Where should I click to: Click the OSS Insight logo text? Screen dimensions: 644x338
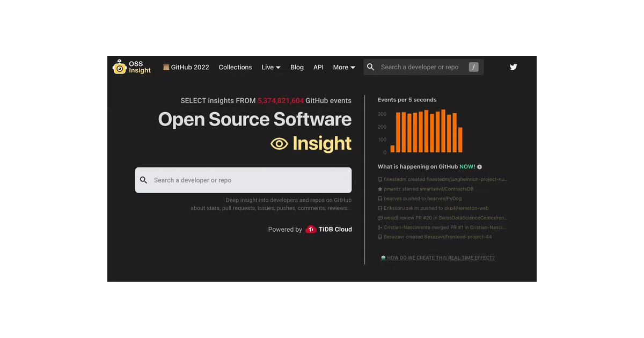(140, 67)
